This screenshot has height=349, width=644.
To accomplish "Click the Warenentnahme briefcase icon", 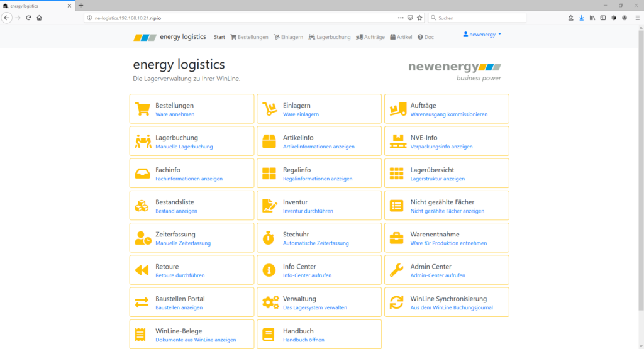I will click(x=397, y=238).
